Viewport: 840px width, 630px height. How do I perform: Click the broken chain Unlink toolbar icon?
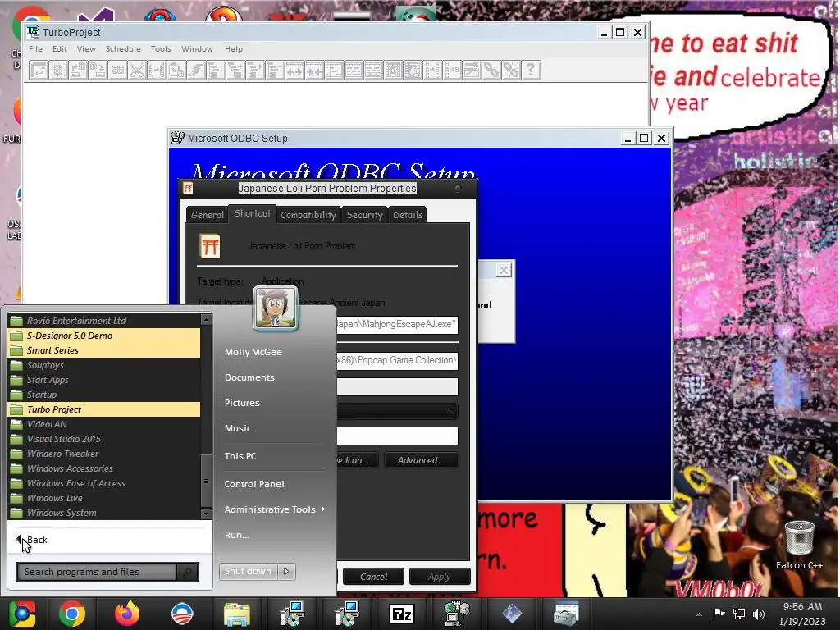[x=511, y=71]
